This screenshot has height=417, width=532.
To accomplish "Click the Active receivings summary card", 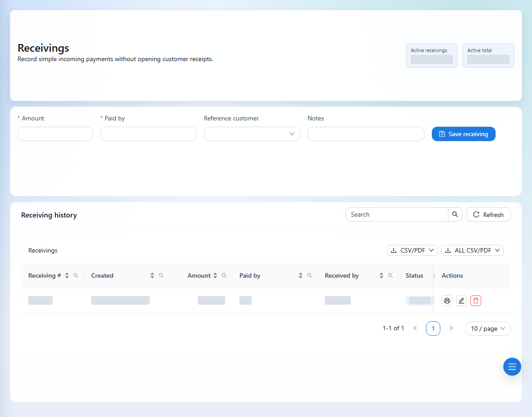I will 431,55.
